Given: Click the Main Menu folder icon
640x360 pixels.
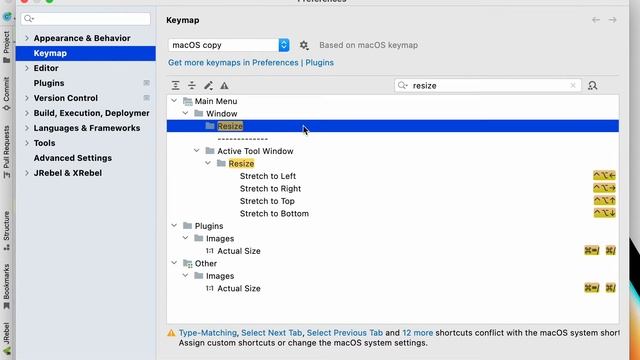Looking at the screenshot, I should click(188, 101).
